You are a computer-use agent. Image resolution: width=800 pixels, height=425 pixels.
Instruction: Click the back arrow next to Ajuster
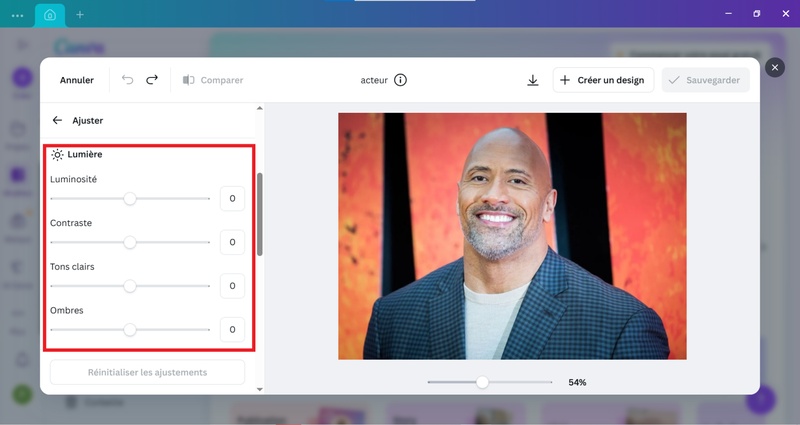click(57, 120)
